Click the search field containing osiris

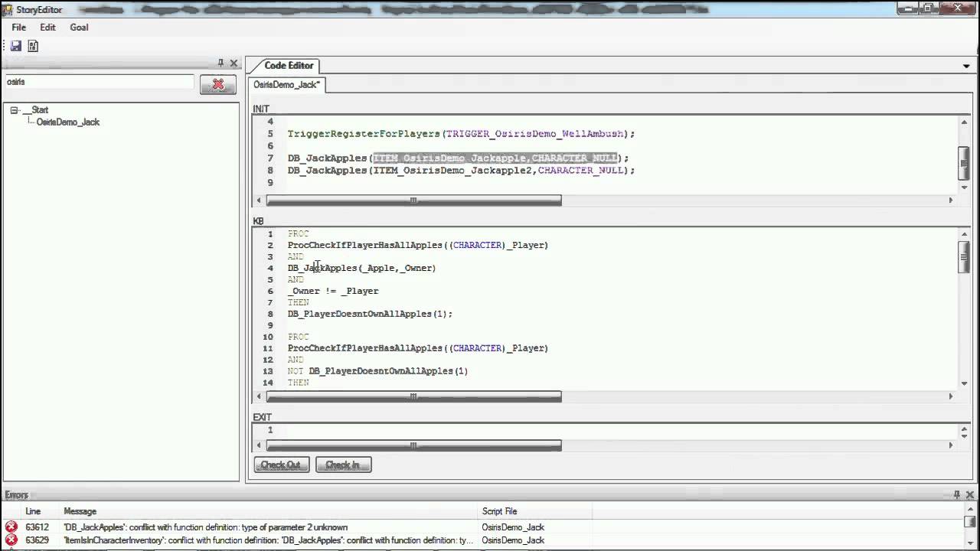pos(99,82)
